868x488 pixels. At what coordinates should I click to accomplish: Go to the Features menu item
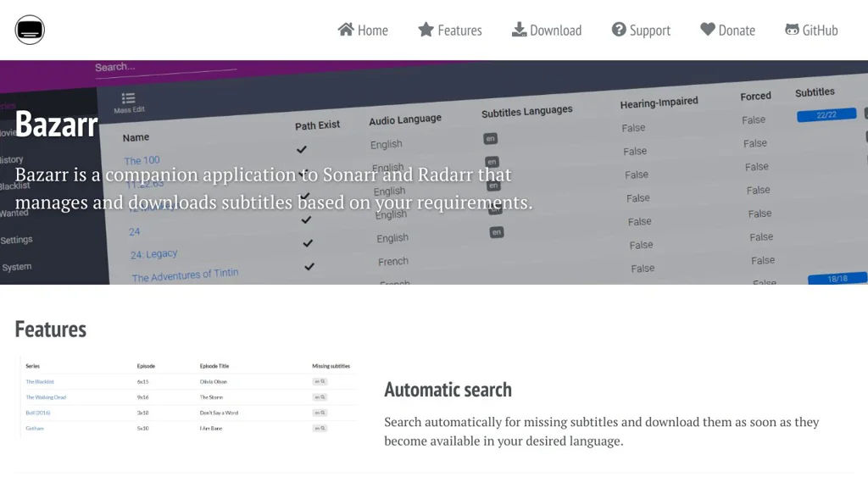(x=450, y=30)
